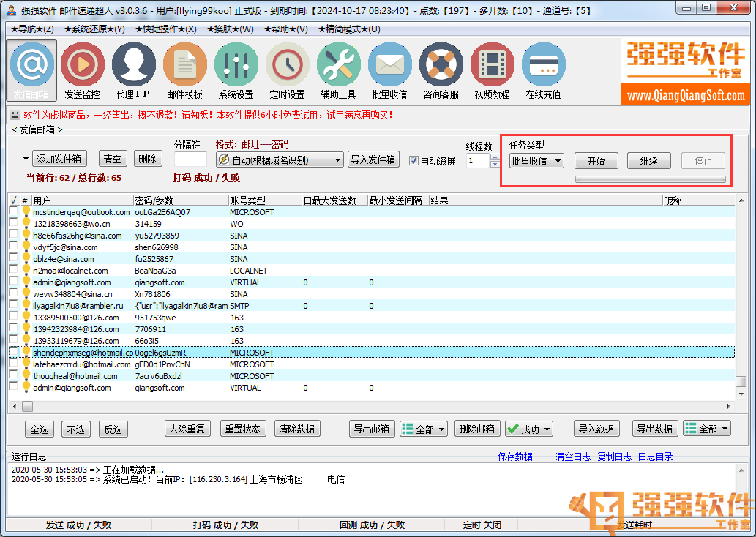Check the box for n2moa@localnet.com
Screen dimensions: 756x537
click(x=13, y=270)
